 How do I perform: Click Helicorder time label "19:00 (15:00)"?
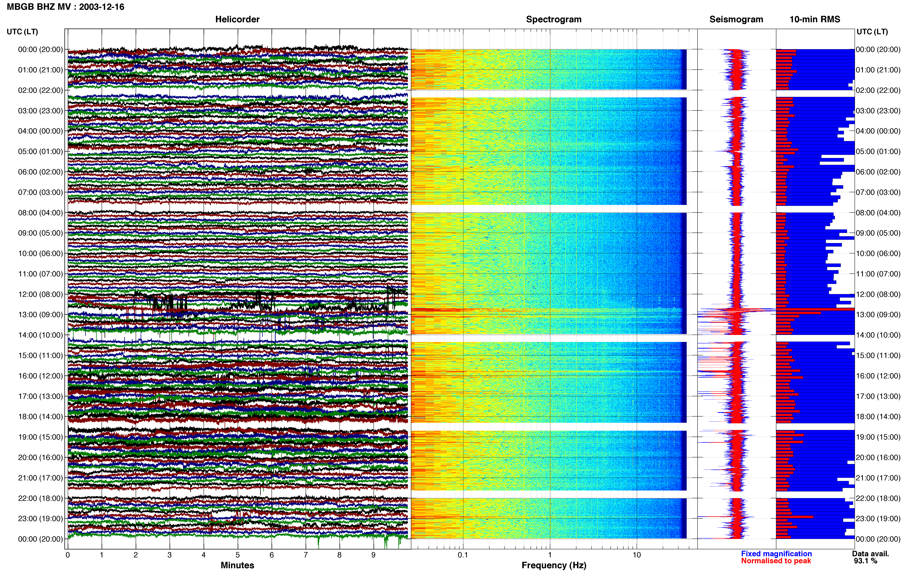[41, 437]
